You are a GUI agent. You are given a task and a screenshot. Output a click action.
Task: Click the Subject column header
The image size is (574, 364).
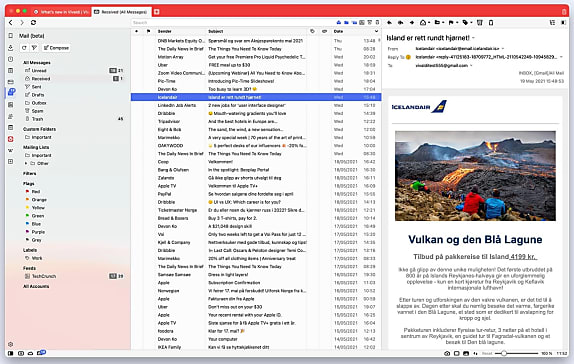click(x=216, y=31)
